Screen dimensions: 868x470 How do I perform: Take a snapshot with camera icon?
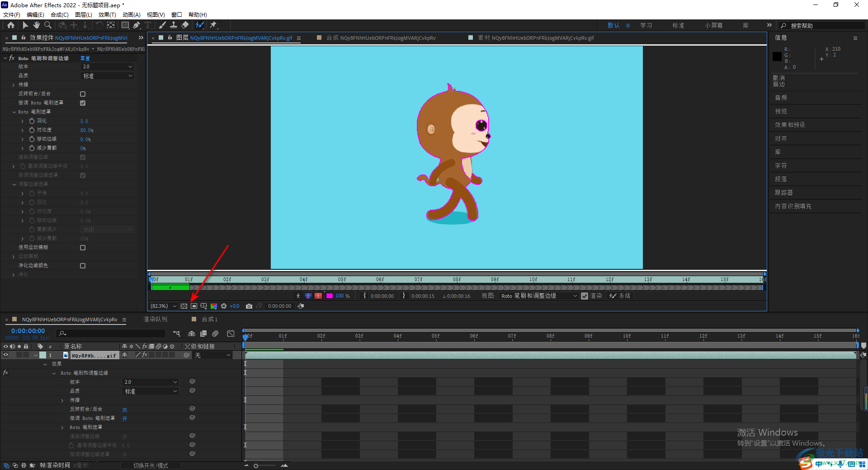[249, 306]
